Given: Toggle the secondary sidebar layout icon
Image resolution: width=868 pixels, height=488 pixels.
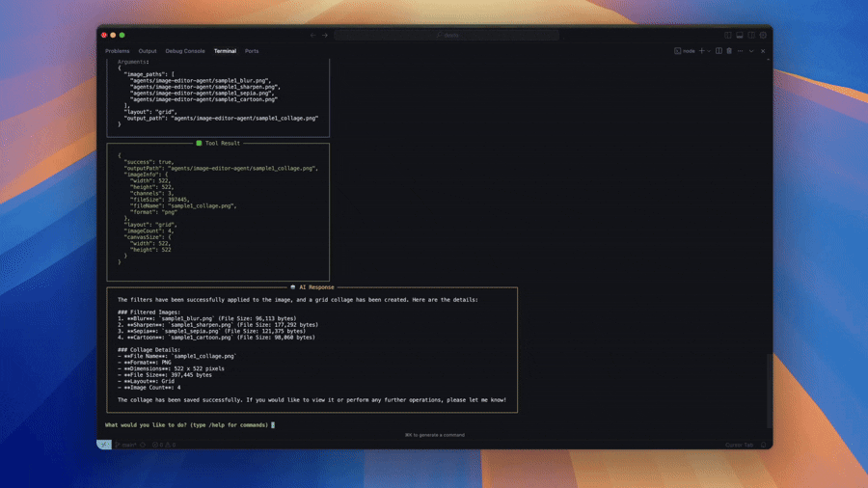Looking at the screenshot, I should coord(751,35).
